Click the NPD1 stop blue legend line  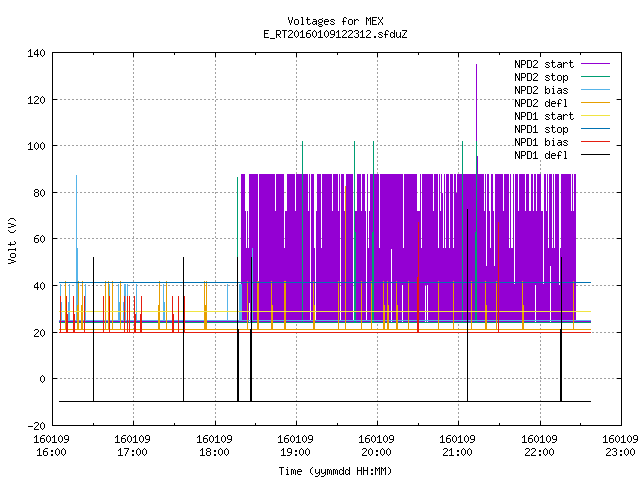(x=595, y=129)
